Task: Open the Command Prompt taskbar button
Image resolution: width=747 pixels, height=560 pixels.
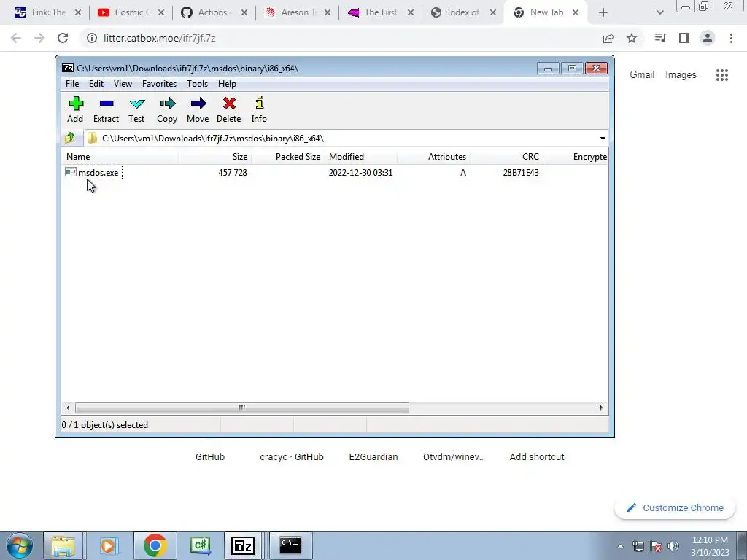Action: click(290, 545)
